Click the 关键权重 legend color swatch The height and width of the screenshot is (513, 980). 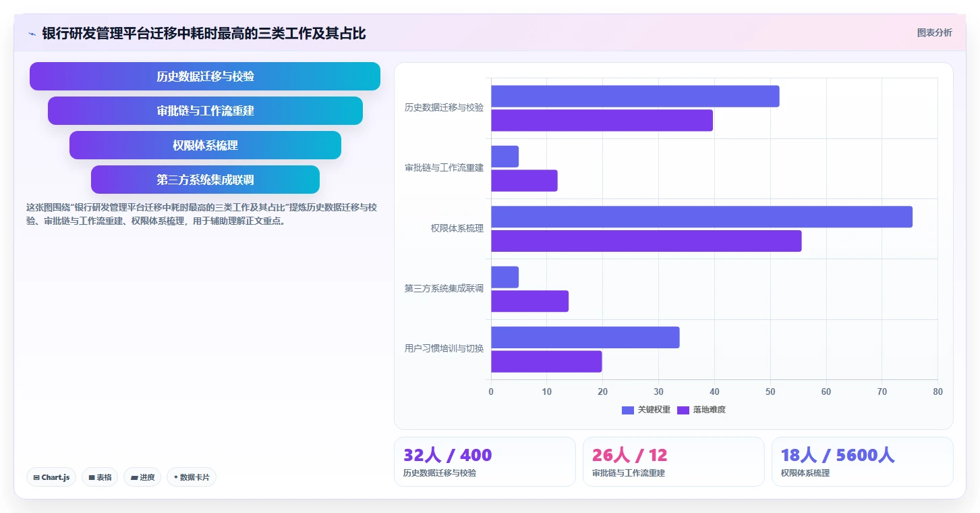click(x=628, y=410)
